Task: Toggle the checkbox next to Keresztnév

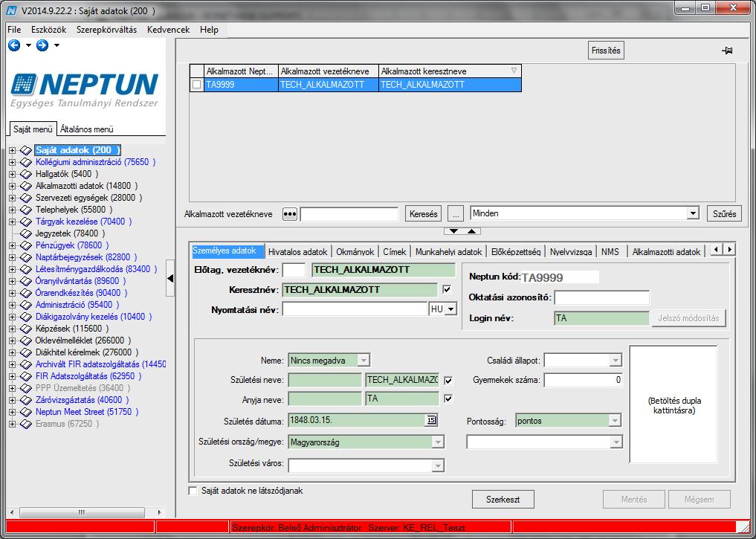Action: [447, 289]
